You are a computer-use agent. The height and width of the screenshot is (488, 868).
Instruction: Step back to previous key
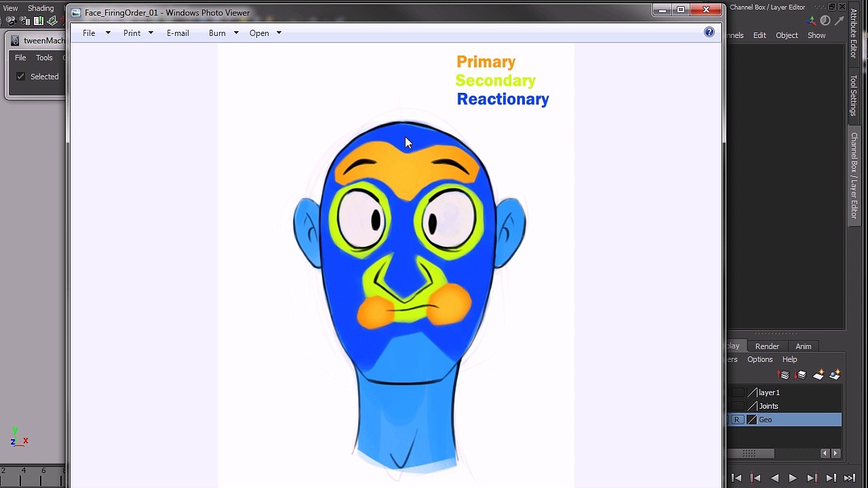(x=755, y=478)
